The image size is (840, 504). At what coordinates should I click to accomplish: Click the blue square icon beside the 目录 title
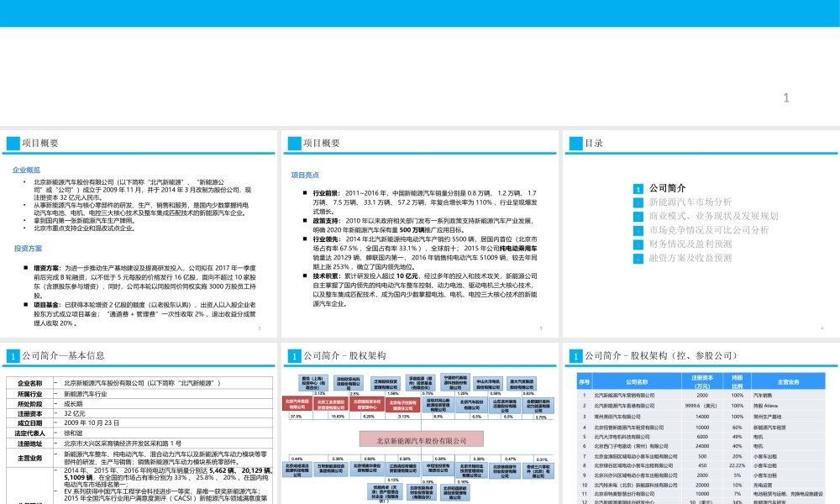point(575,143)
